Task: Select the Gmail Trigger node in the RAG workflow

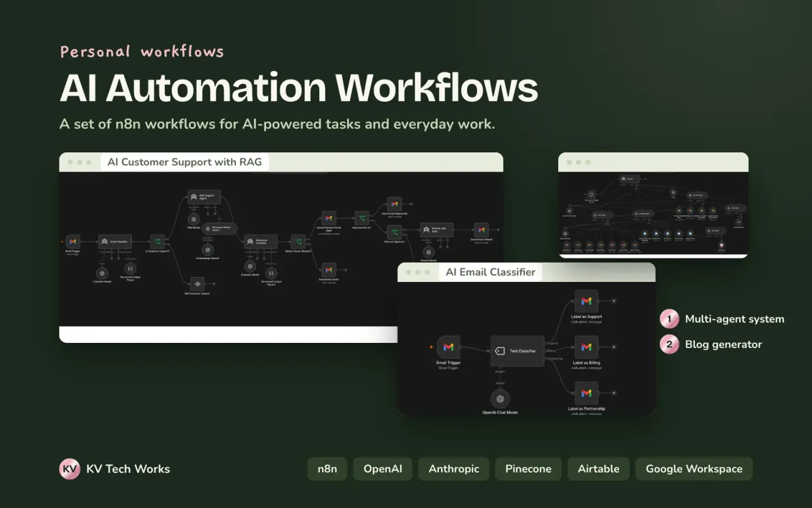Action: 73,242
